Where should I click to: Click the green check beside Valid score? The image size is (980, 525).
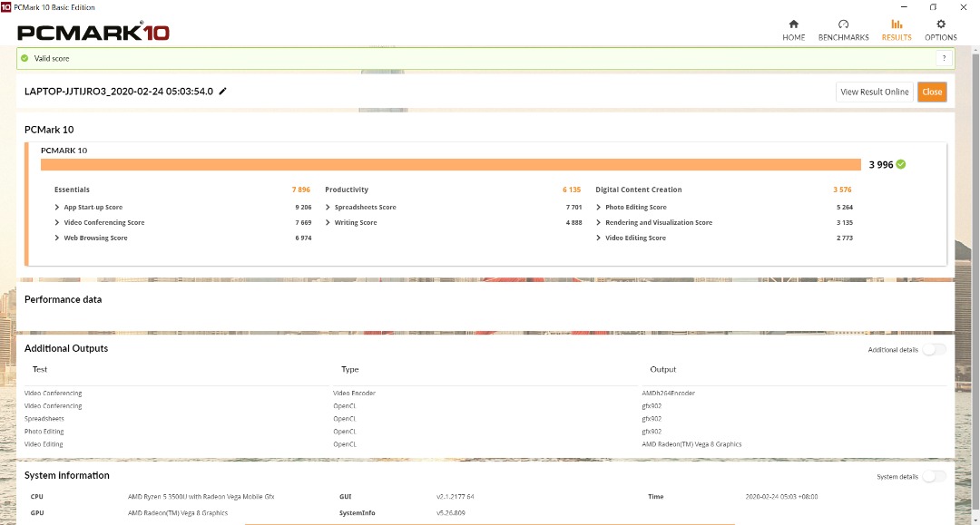[x=24, y=58]
